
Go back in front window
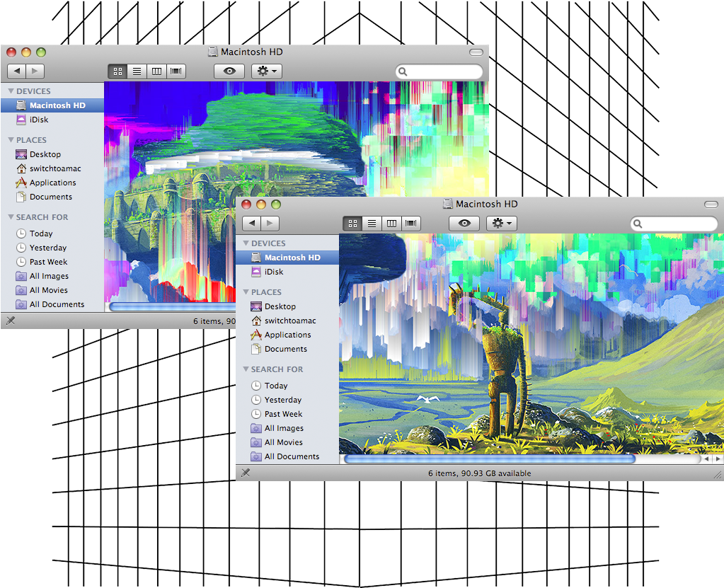(x=252, y=224)
